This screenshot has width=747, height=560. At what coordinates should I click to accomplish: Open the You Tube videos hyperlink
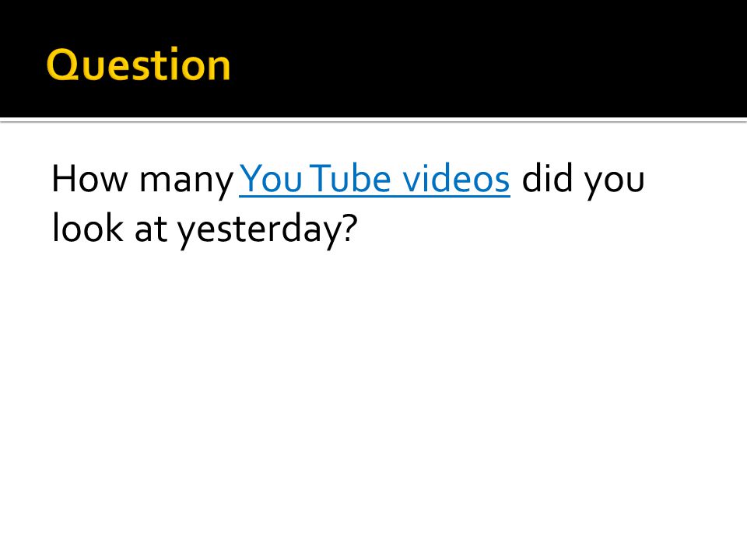point(374,179)
